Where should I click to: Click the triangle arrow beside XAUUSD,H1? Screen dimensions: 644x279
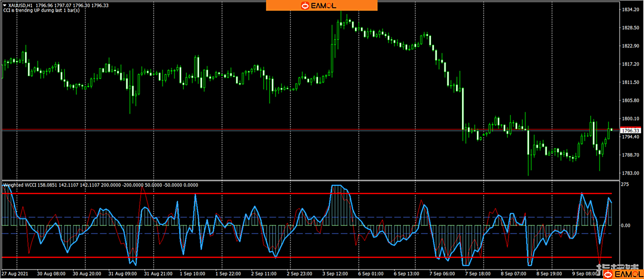pos(5,6)
